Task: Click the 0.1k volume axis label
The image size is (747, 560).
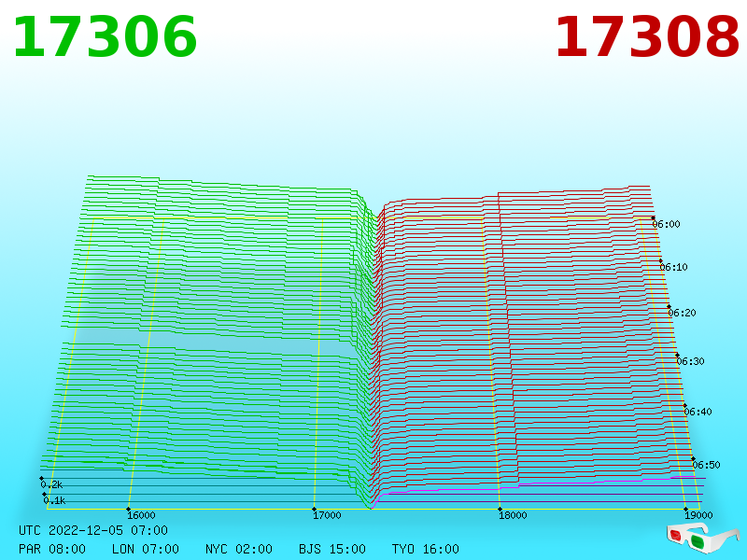Action: point(55,500)
